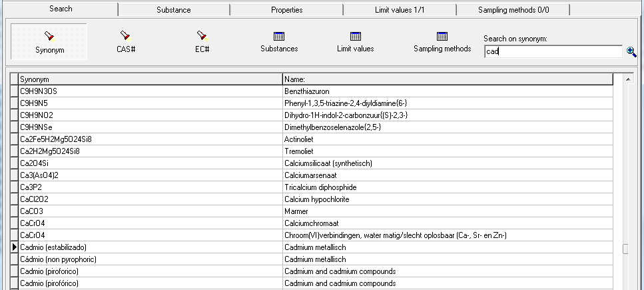Screen dimensions: 644x290
Task: Select row selector beside Ca3P2
Action: coord(14,187)
